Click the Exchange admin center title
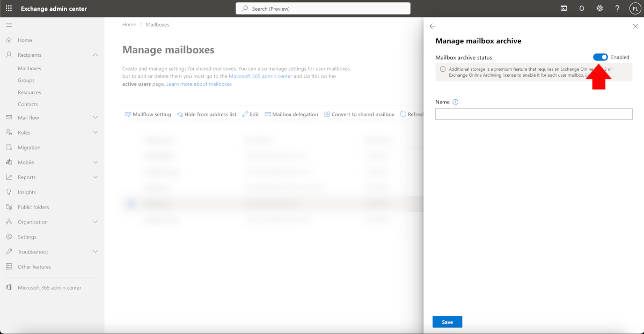644x334 pixels. (x=54, y=9)
